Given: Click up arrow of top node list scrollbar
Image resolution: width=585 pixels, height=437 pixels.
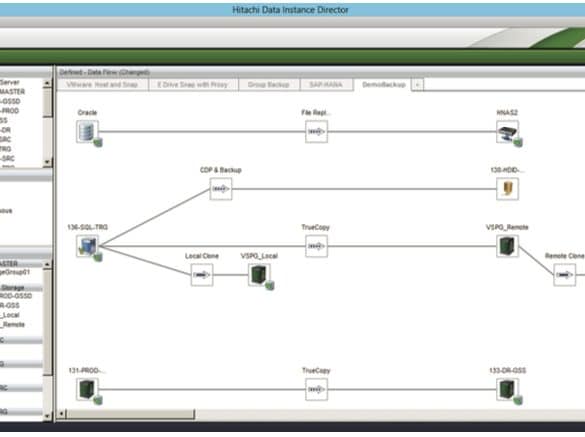Looking at the screenshot, I should click(x=47, y=83).
